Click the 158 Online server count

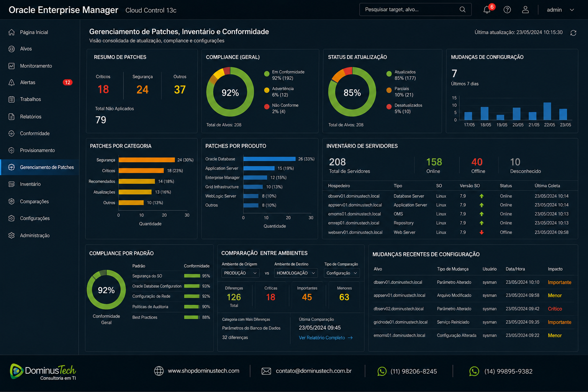click(x=434, y=162)
